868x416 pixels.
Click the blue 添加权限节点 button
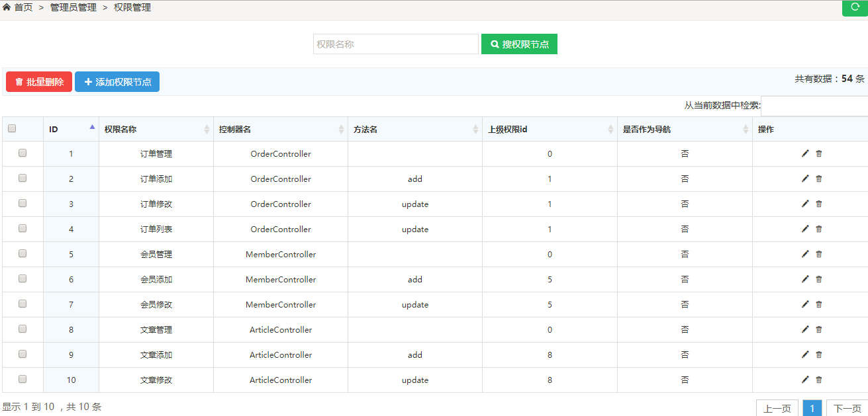(x=117, y=82)
